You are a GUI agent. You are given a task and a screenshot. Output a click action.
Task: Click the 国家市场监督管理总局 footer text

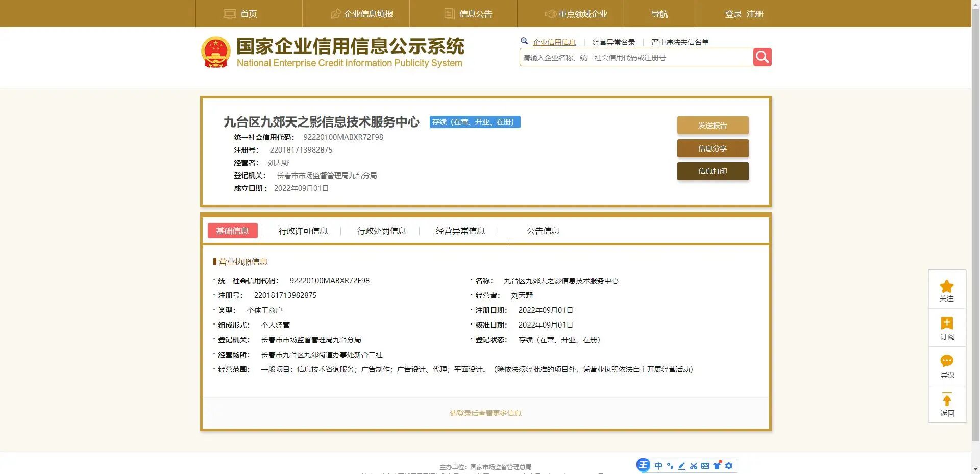click(x=501, y=467)
